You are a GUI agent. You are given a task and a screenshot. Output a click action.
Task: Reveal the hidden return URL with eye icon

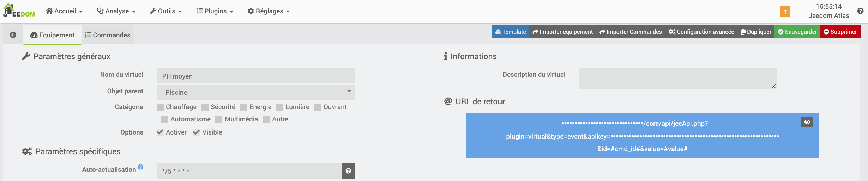(807, 122)
